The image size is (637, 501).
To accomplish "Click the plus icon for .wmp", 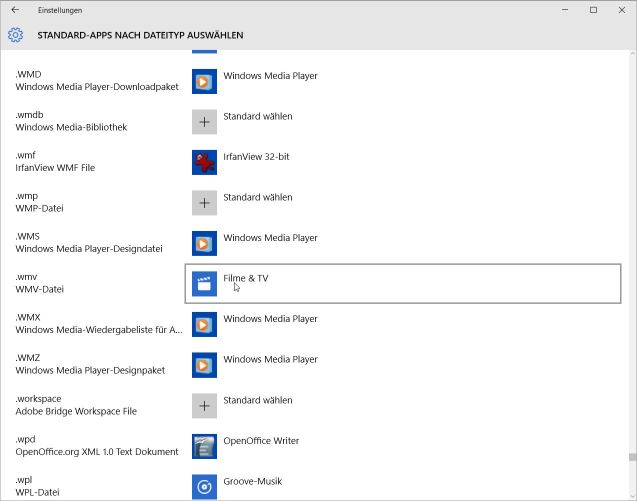I will (204, 203).
